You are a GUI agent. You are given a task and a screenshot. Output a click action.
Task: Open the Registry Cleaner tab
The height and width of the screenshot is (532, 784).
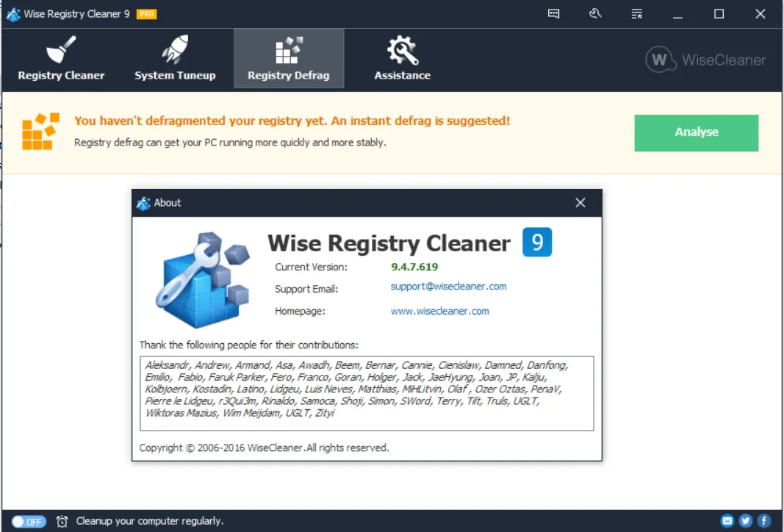(x=61, y=59)
